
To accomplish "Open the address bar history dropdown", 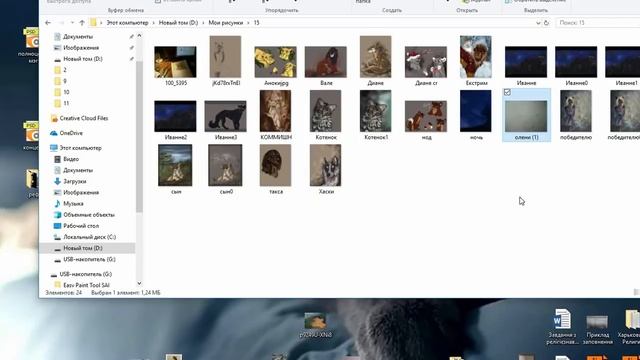I will tap(538, 23).
